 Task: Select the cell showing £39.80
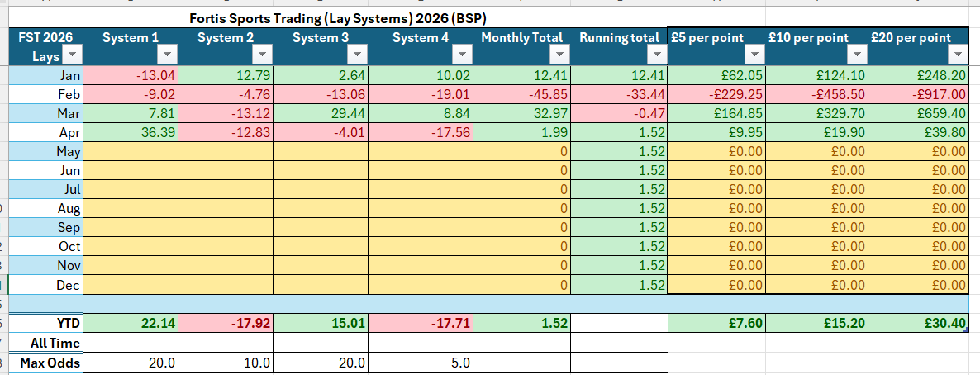[x=918, y=134]
